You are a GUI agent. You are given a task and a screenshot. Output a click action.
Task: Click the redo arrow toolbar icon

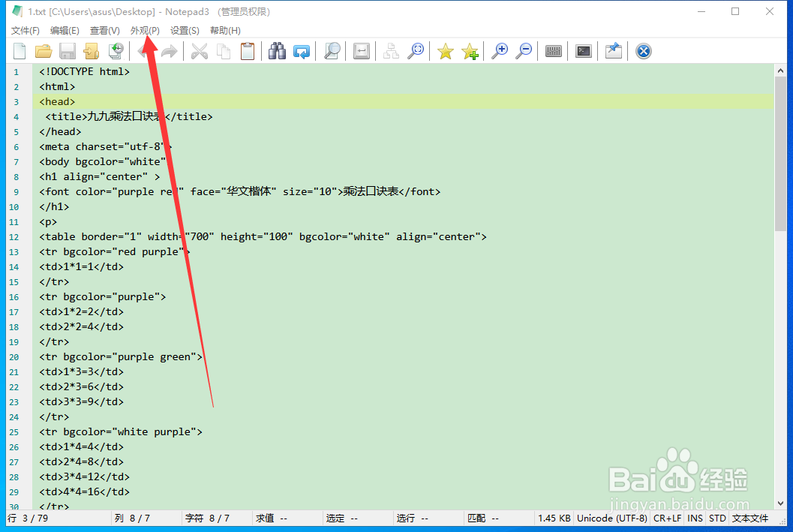click(x=170, y=51)
